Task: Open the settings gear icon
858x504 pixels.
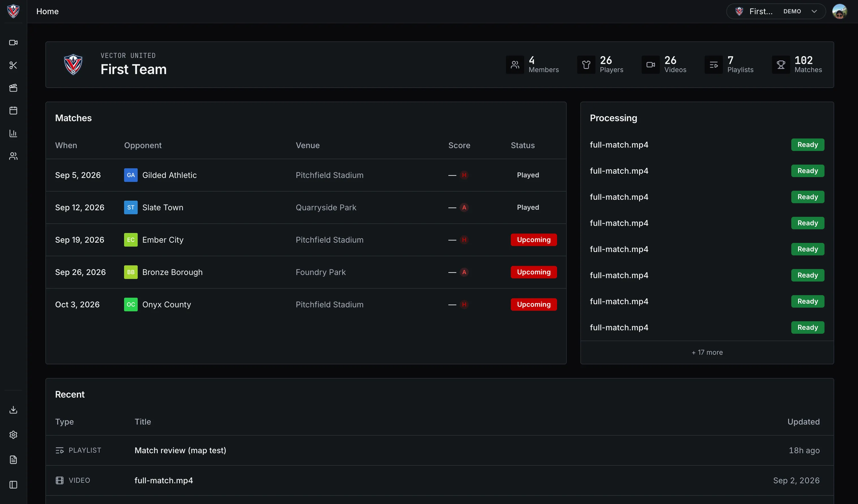Action: (13, 434)
